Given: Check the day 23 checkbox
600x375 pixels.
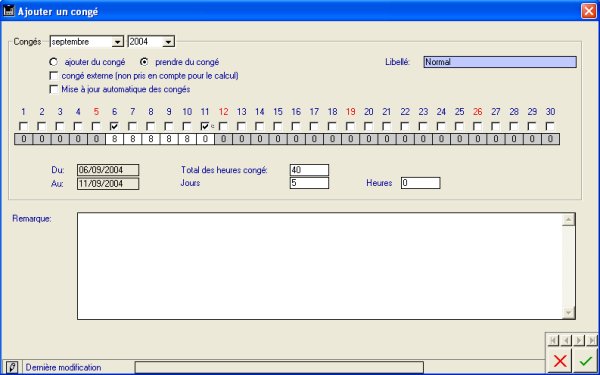Looking at the screenshot, I should pos(423,126).
